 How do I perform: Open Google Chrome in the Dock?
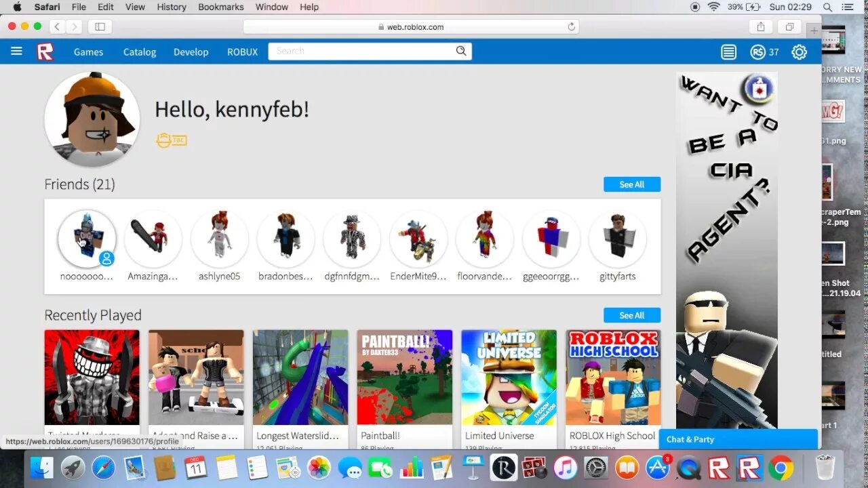pos(781,468)
